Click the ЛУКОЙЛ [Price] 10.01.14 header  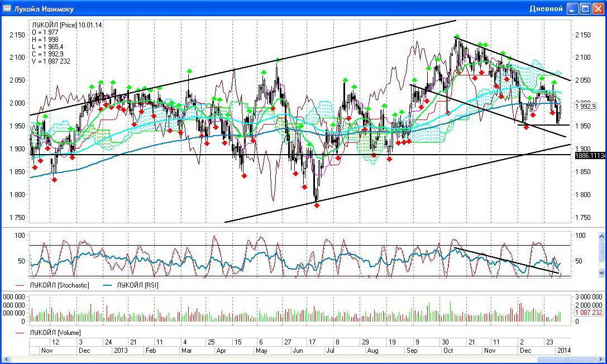pos(67,25)
